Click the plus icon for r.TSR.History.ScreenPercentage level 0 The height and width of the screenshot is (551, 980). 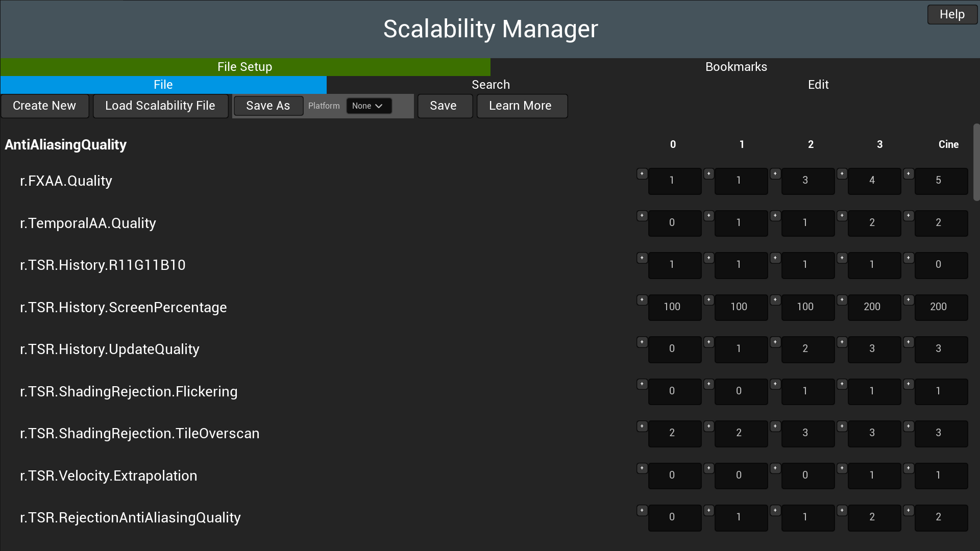click(x=642, y=300)
